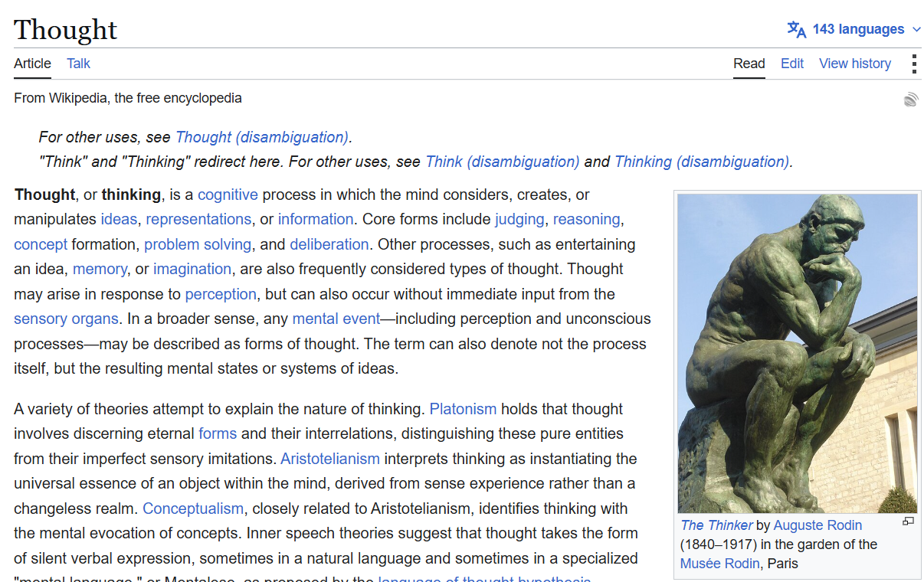The image size is (924, 582).
Task: Open the information link
Action: pos(316,219)
